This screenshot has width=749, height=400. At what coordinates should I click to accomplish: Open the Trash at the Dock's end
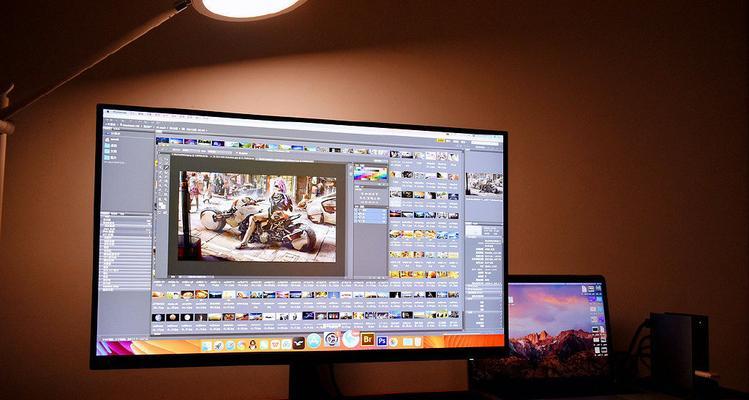coord(418,341)
